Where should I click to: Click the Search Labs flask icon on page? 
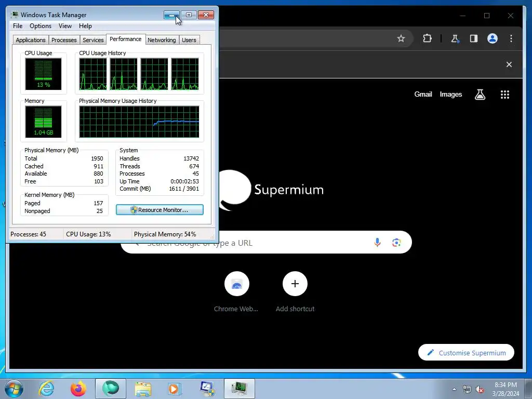click(480, 95)
